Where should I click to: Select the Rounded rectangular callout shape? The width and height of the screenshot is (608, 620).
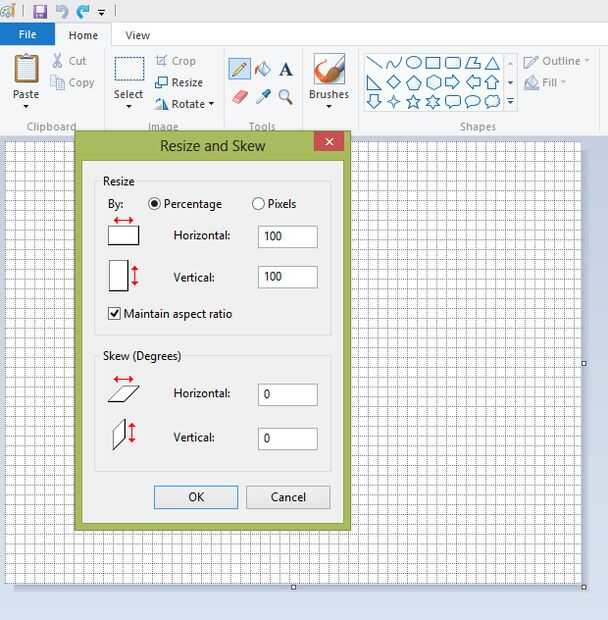pos(453,102)
